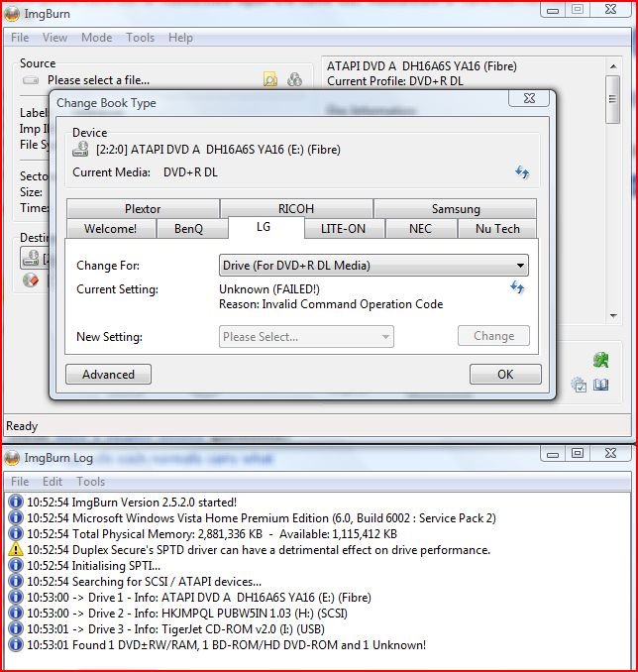Click info icon on Drive 3 TigerJet line
Screen dimensions: 638x672
pyautogui.click(x=16, y=628)
